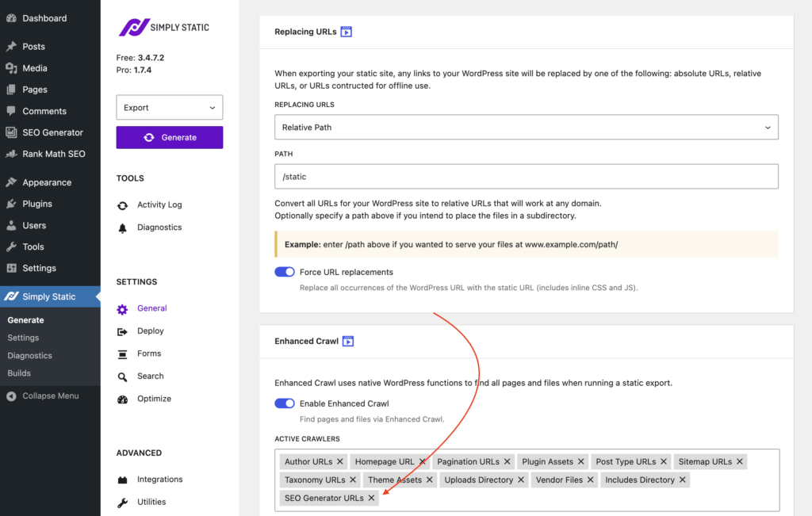812x516 pixels.
Task: Remove the SEO Generator URLs crawler tag
Action: (372, 499)
